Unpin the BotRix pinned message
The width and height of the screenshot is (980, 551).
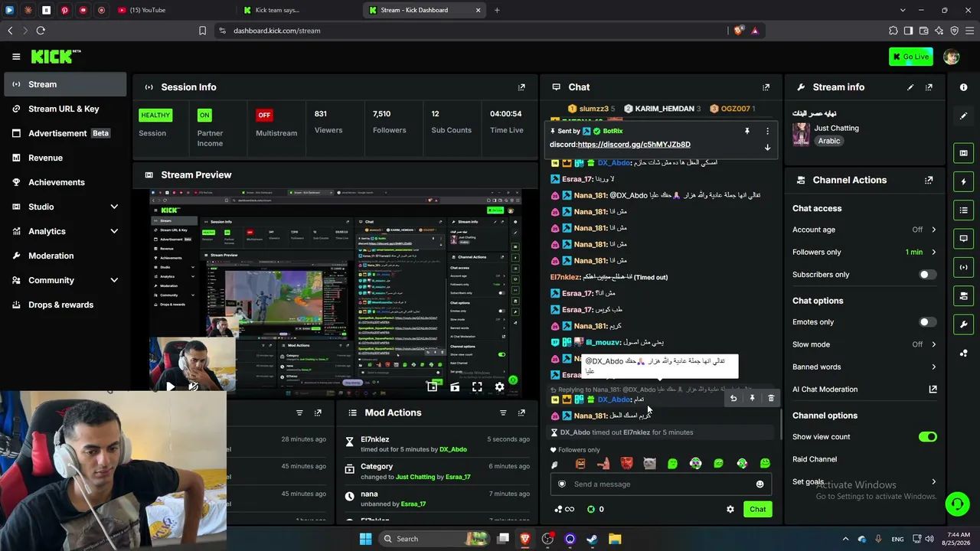coord(747,131)
